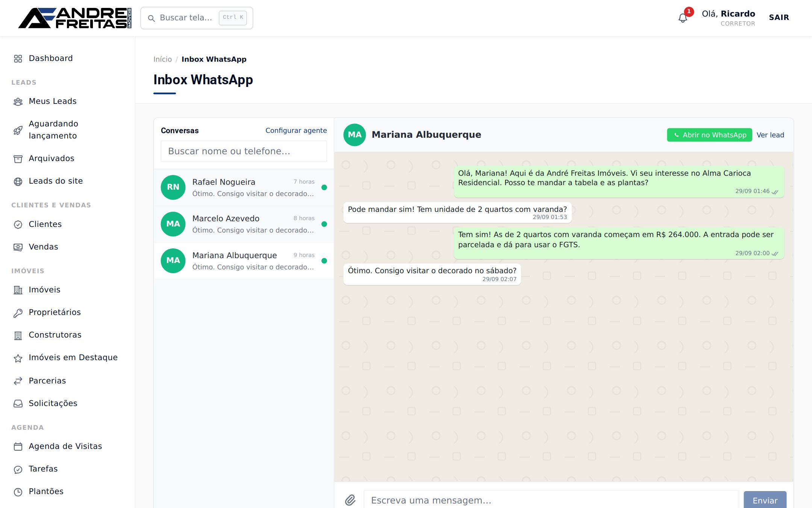Click the Vendas money icon
The width and height of the screenshot is (812, 508).
(18, 247)
